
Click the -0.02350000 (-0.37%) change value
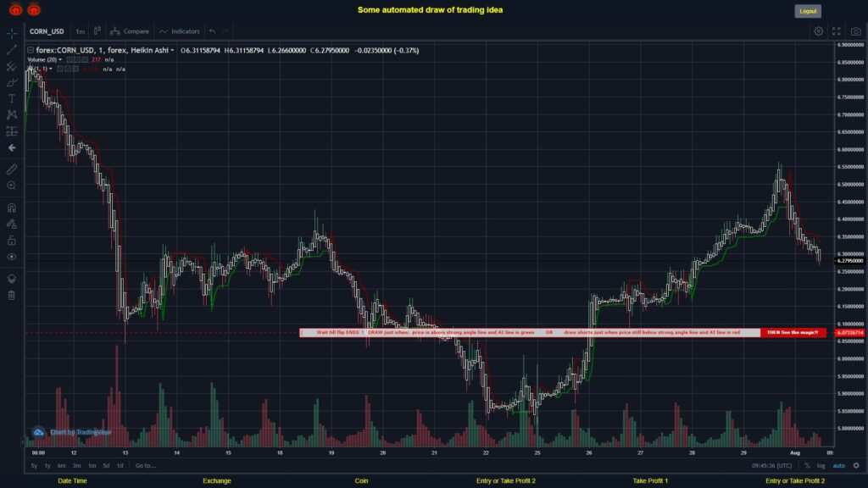(x=387, y=50)
